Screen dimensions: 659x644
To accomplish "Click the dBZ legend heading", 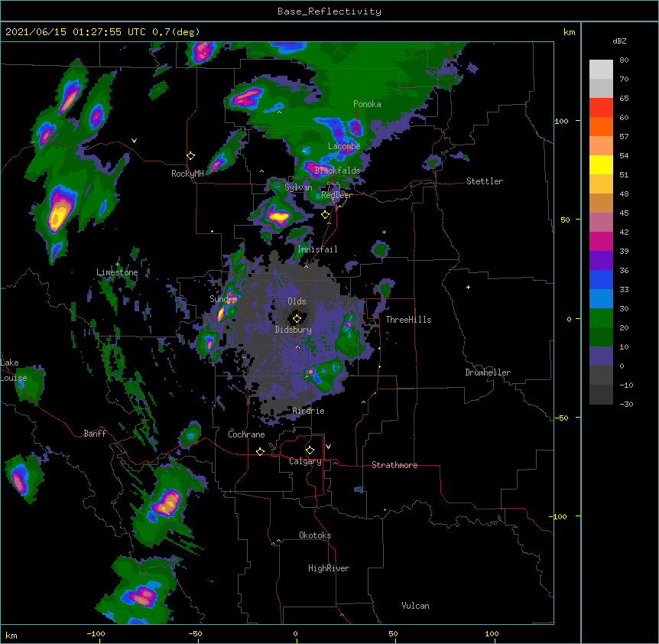I will coord(619,41).
